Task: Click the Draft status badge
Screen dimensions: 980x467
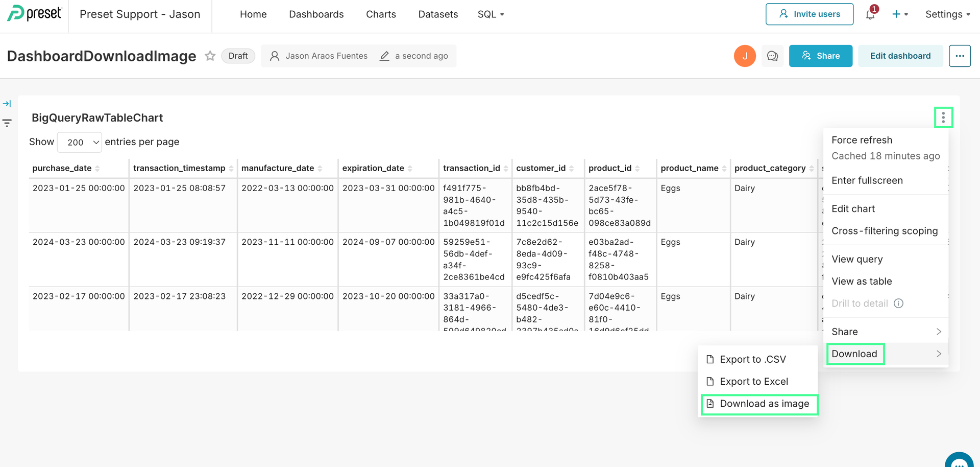Action: tap(238, 56)
